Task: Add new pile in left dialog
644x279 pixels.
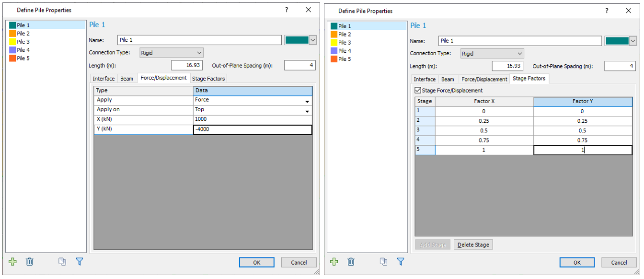Action: click(x=13, y=262)
